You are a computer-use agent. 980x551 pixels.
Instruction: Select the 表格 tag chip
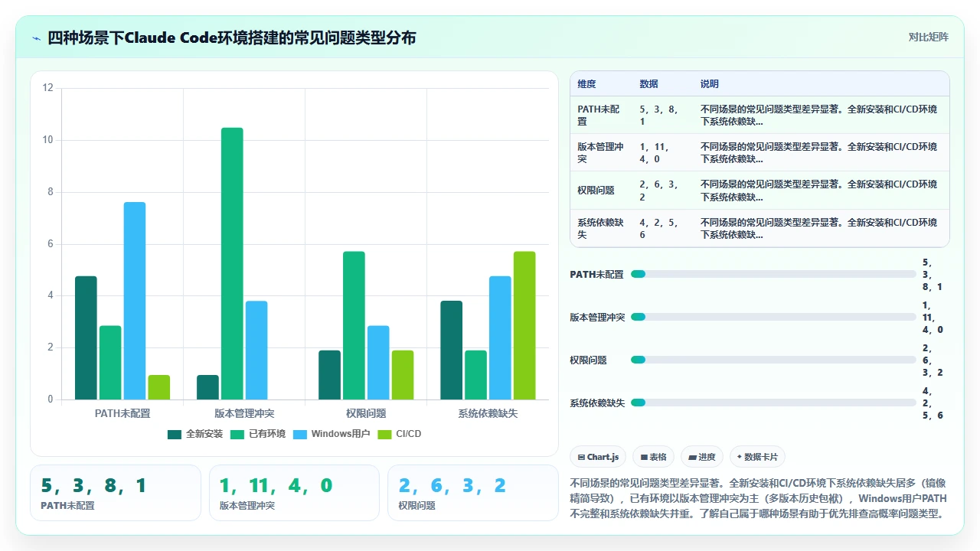tap(654, 457)
